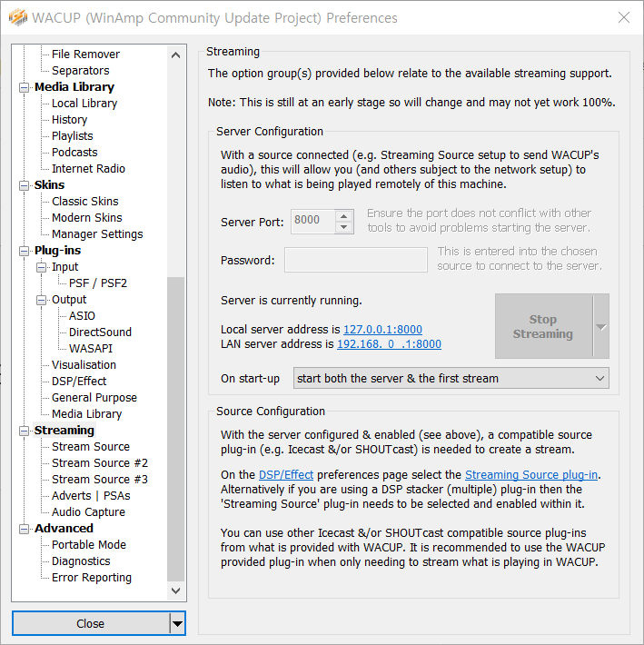The height and width of the screenshot is (645, 644).
Task: Click the WACUP app icon in title bar
Action: coord(17,17)
